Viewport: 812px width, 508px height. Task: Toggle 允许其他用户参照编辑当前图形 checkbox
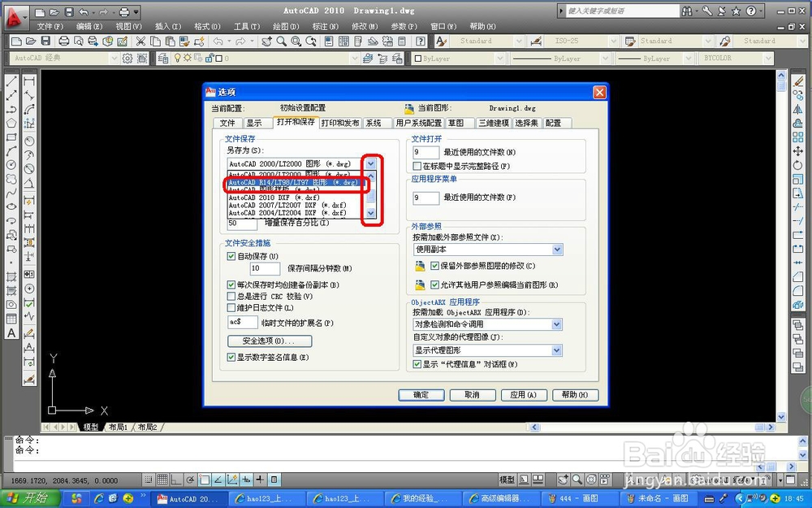point(435,284)
